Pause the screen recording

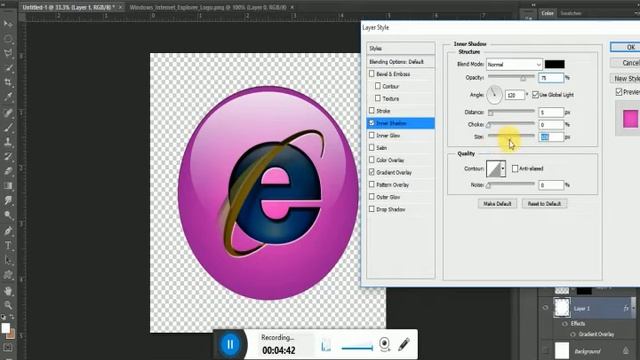click(230, 344)
